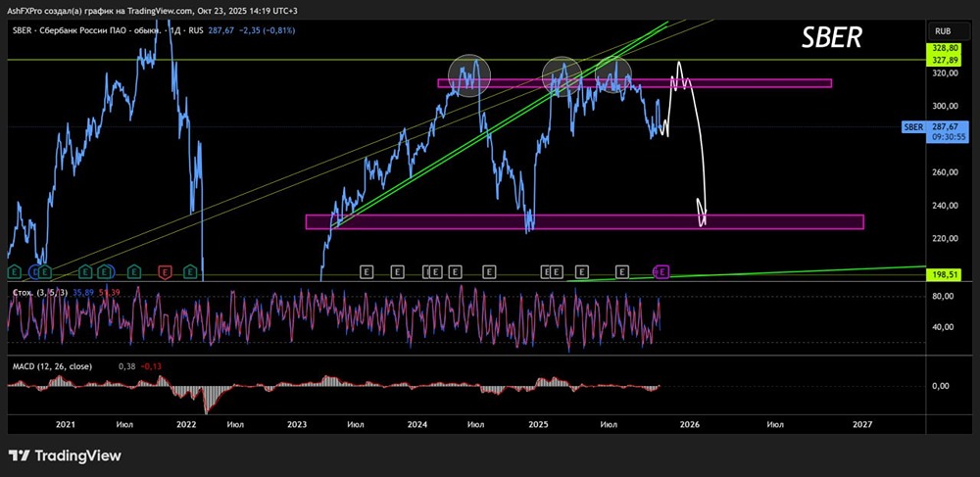Click the 2021 time axis label
This screenshot has height=477, width=980.
(66, 424)
